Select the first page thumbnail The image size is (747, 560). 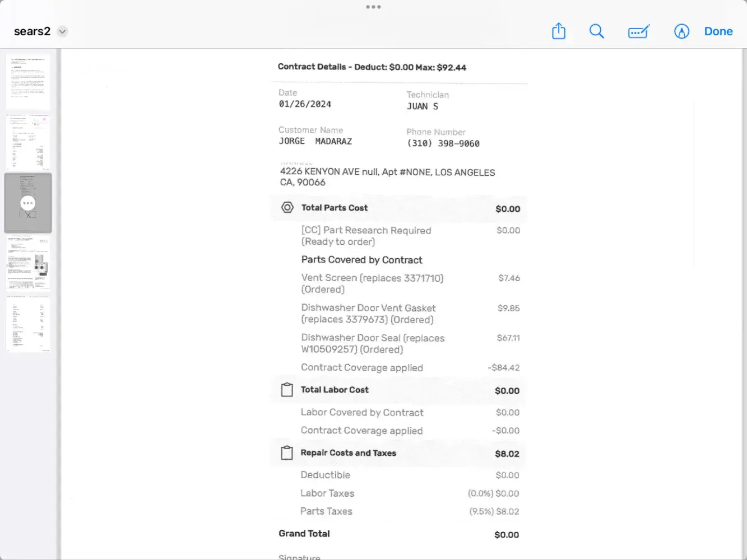pos(28,82)
